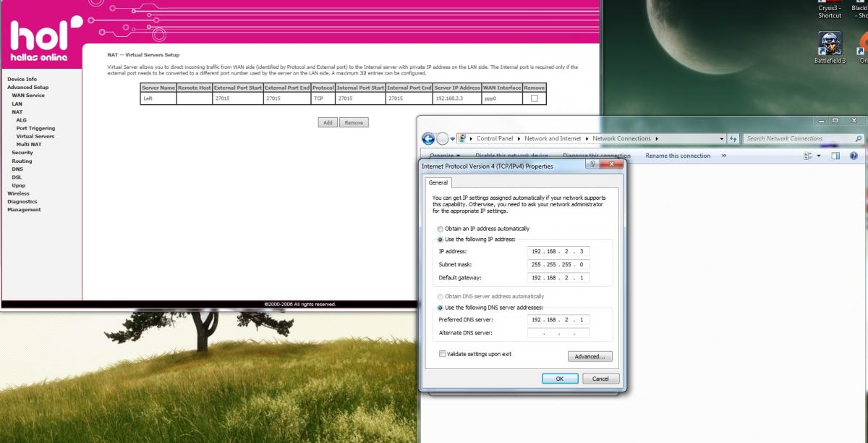Select the NAT sidebar item
868x443 pixels.
pyautogui.click(x=17, y=112)
